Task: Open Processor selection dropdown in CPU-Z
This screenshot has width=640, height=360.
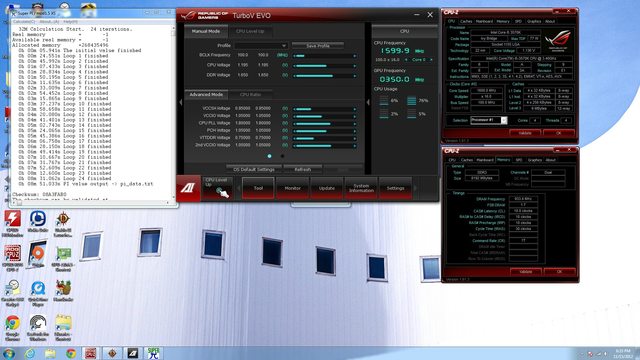Action: click(489, 120)
